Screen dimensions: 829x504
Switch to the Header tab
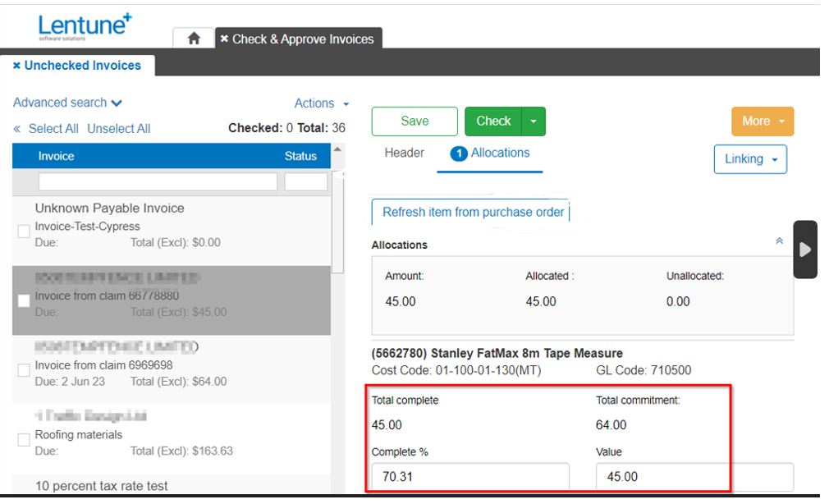403,153
